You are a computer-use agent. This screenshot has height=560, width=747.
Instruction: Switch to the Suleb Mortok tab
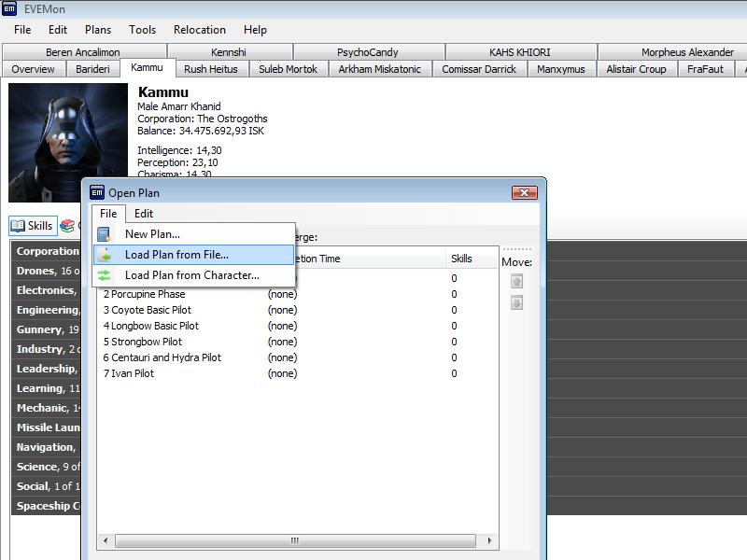coord(289,69)
